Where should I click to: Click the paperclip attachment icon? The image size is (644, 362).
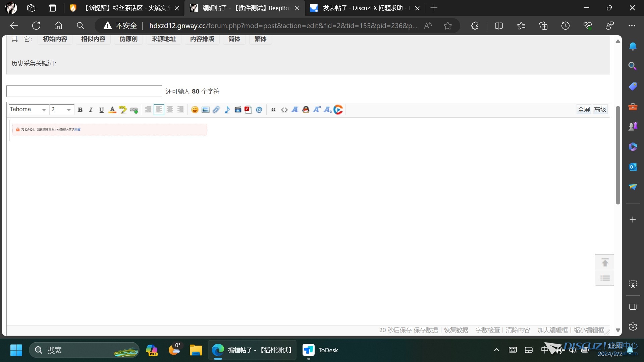click(x=216, y=110)
